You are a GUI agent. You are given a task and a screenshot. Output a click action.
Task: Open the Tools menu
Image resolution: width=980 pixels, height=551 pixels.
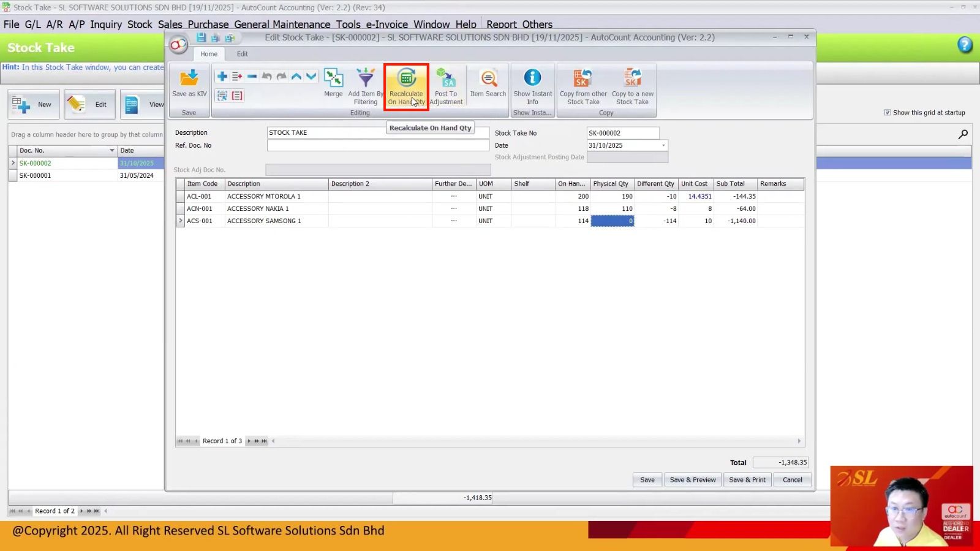348,25
